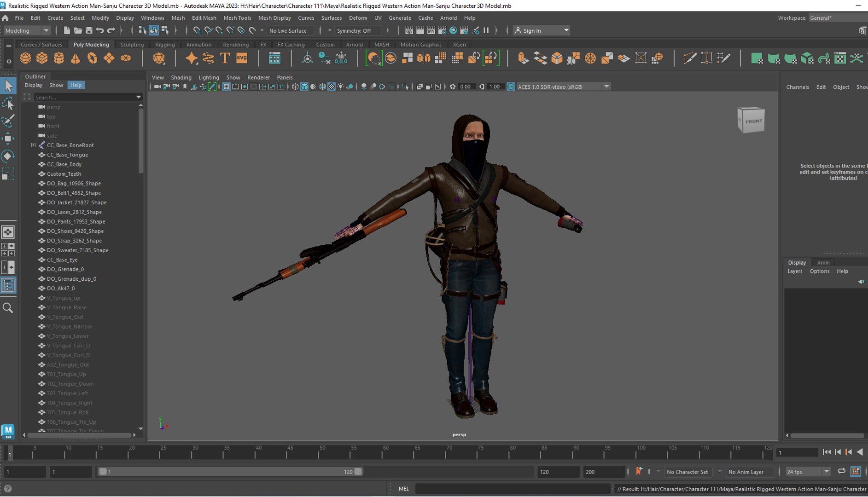This screenshot has width=868, height=497.
Task: Select the Polygon Sphere shelf icon
Action: 26,58
